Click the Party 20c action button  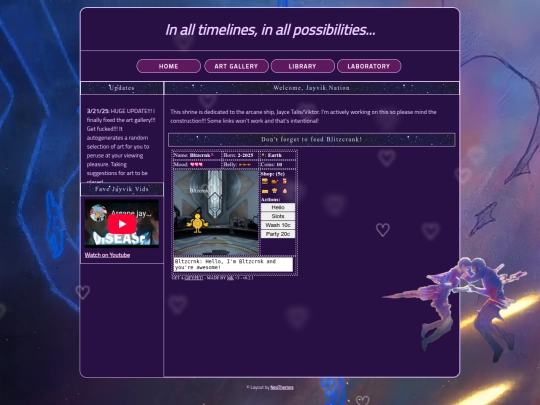point(278,234)
